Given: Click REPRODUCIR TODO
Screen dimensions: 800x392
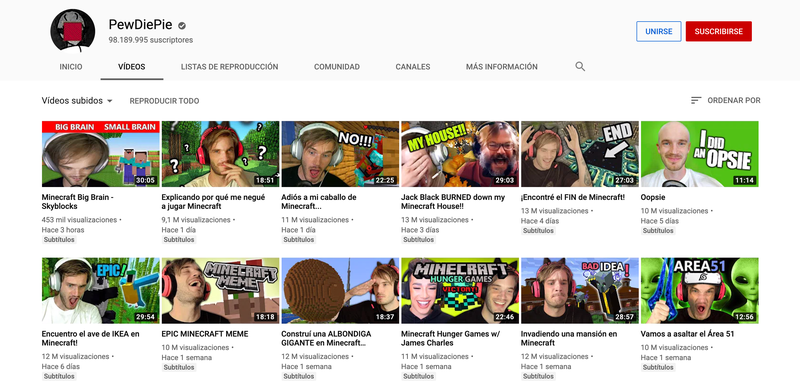Looking at the screenshot, I should click(164, 101).
